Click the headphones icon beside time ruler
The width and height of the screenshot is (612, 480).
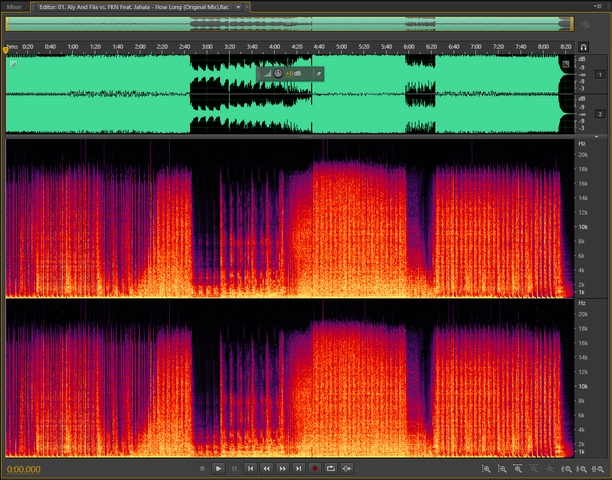[583, 46]
